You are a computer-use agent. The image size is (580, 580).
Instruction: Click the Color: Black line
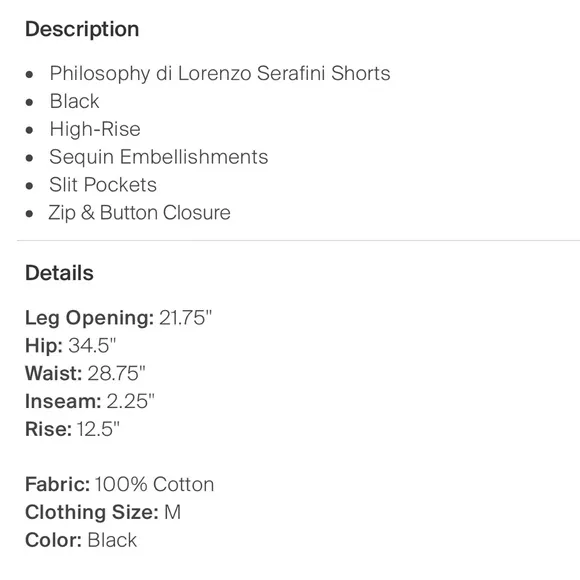click(x=81, y=540)
